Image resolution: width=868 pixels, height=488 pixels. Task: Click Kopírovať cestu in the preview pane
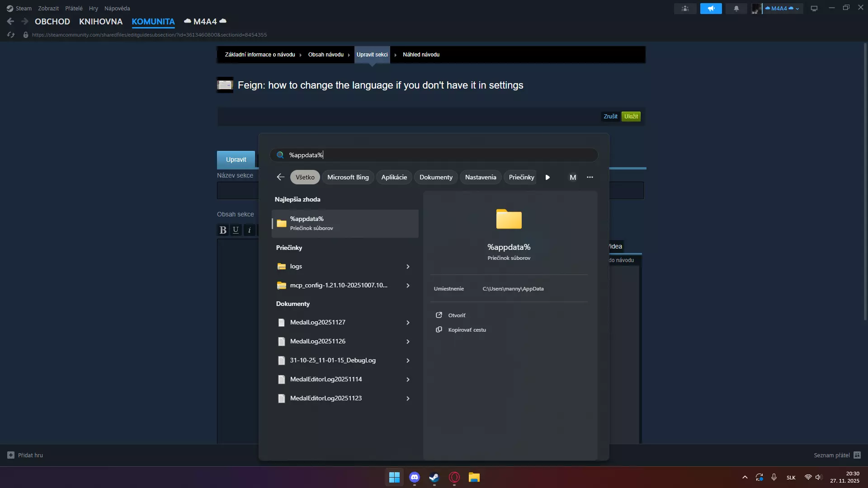(x=467, y=330)
